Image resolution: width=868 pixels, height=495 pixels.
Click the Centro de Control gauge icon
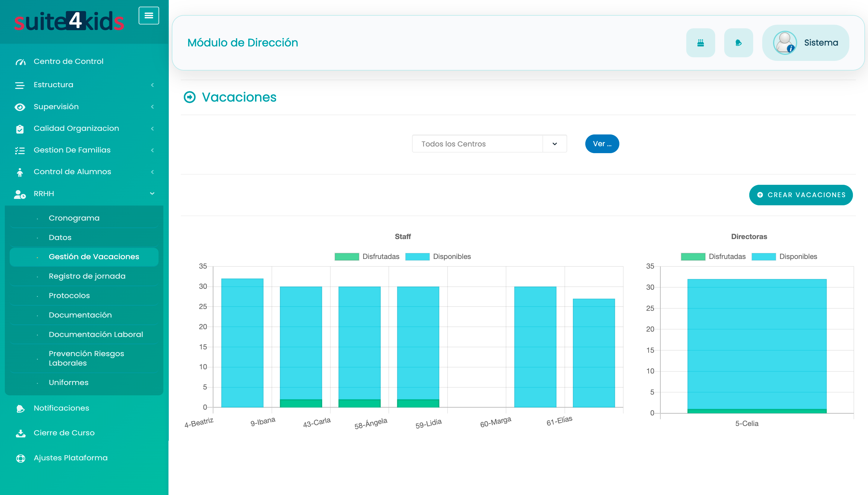20,62
